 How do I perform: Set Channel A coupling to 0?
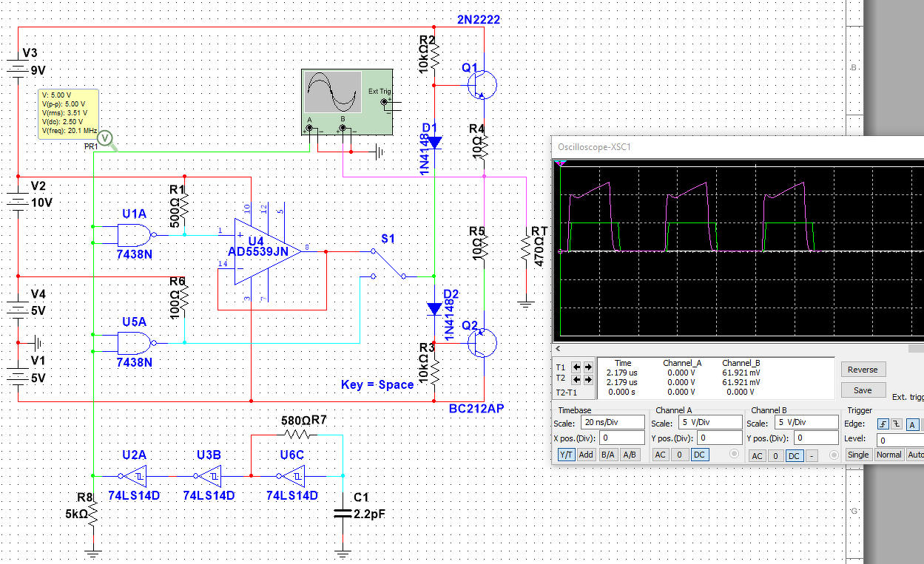tap(680, 455)
